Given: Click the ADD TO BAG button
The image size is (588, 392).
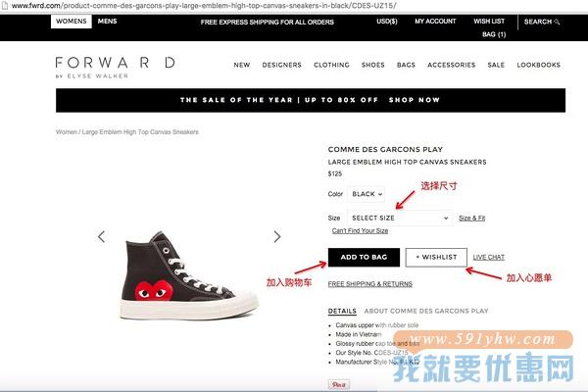Looking at the screenshot, I should 364,258.
